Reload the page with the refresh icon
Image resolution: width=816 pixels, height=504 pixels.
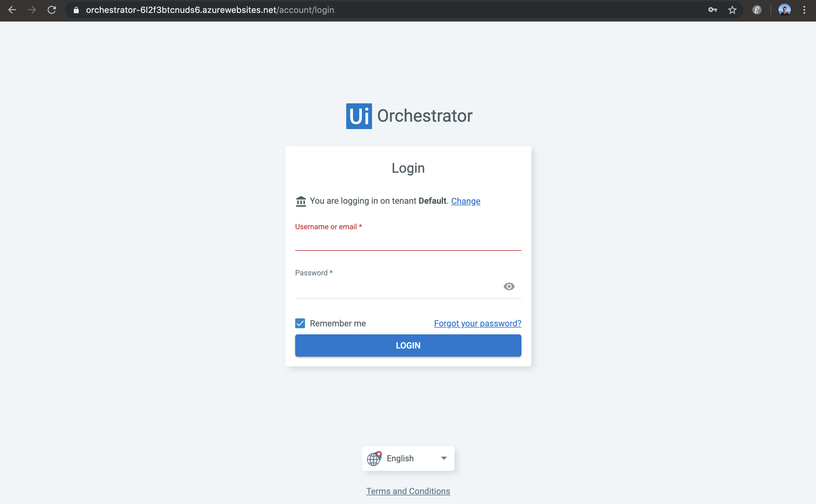pyautogui.click(x=52, y=10)
